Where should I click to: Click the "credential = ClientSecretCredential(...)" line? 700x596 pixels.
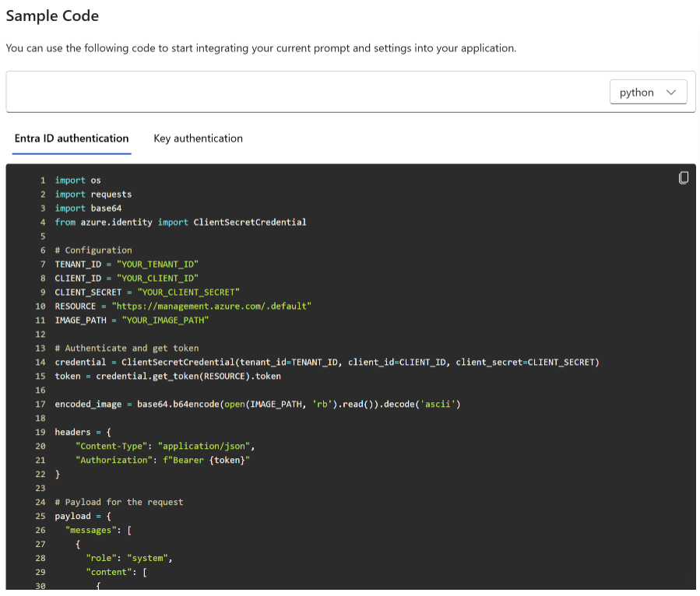327,363
